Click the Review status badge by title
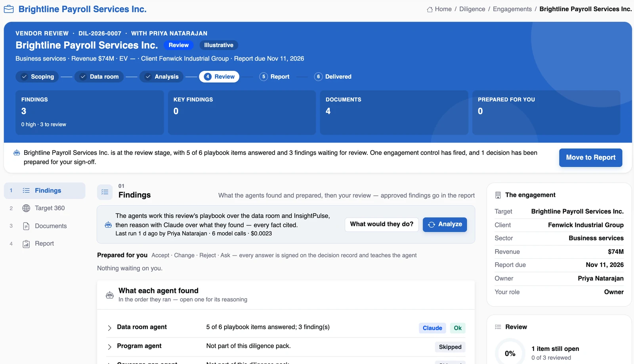The width and height of the screenshot is (634, 364). [179, 46]
